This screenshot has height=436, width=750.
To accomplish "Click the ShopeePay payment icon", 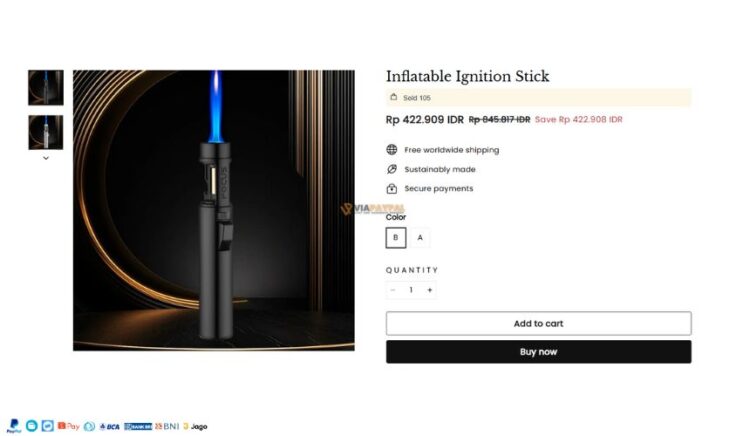I will pos(68,426).
